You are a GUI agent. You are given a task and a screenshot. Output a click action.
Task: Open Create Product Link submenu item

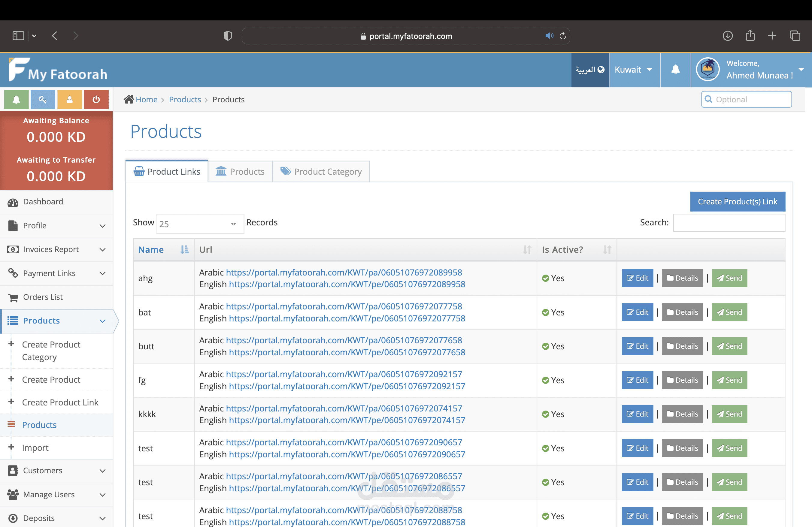57,402
